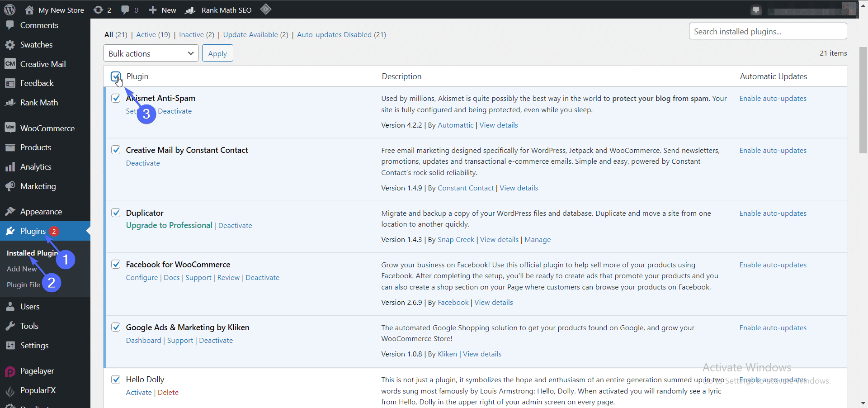868x408 pixels.
Task: Uncheck the Akismet Anti-Spam checkbox
Action: (x=116, y=98)
